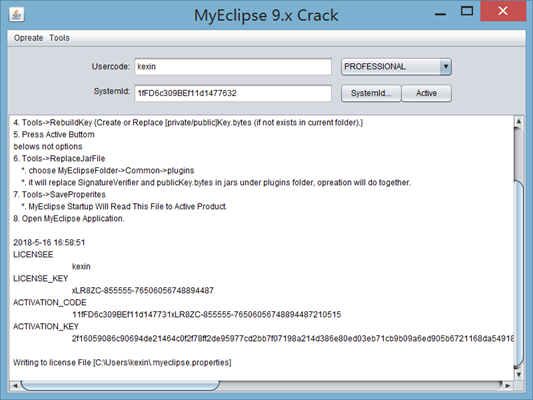The image size is (533, 400).
Task: Click the Active button
Action: tap(427, 93)
